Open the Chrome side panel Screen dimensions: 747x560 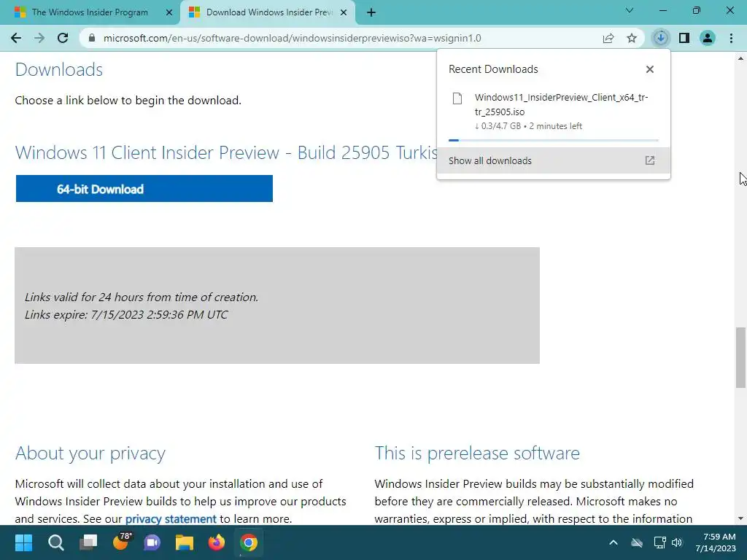click(x=684, y=38)
